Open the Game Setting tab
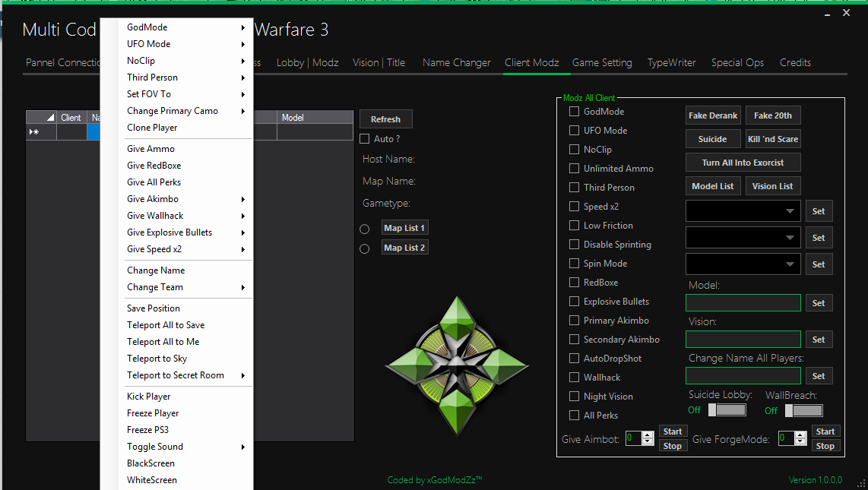 [602, 62]
